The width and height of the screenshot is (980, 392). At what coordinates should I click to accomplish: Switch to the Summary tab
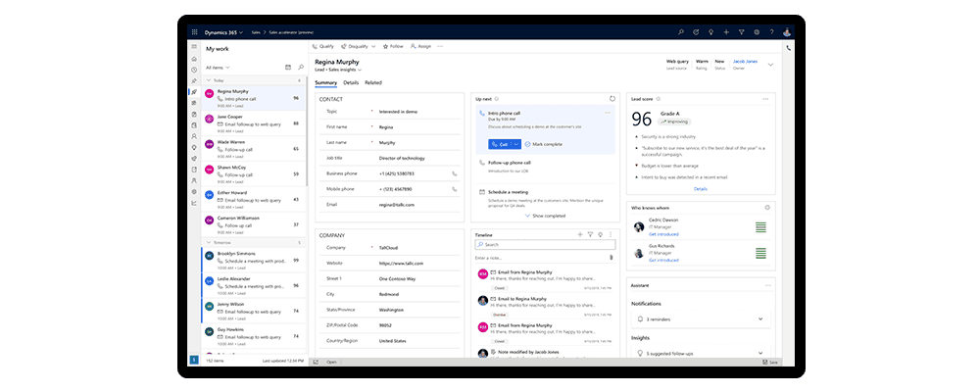tap(325, 82)
